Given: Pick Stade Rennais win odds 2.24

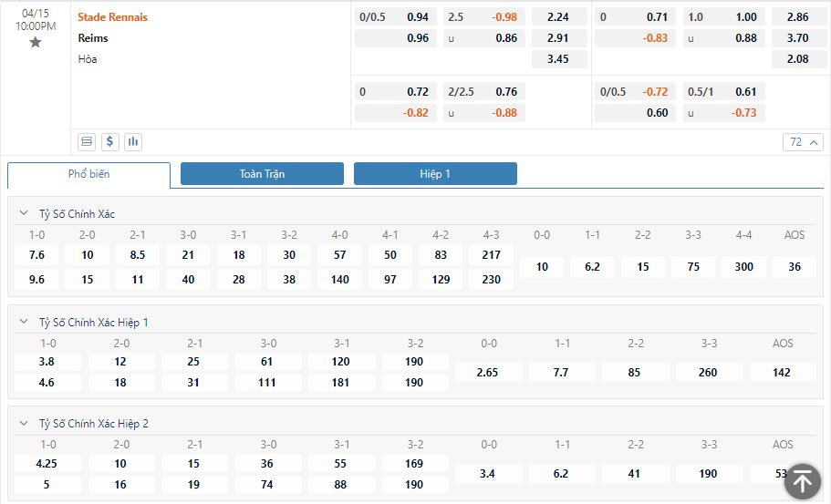Looking at the screenshot, I should click(559, 17).
